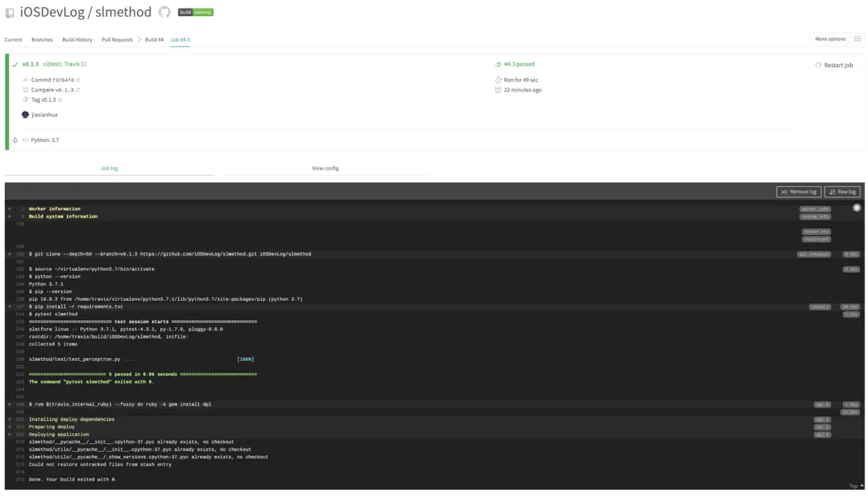Expand the Build system information fold
The width and height of the screenshot is (868, 498).
coord(10,217)
